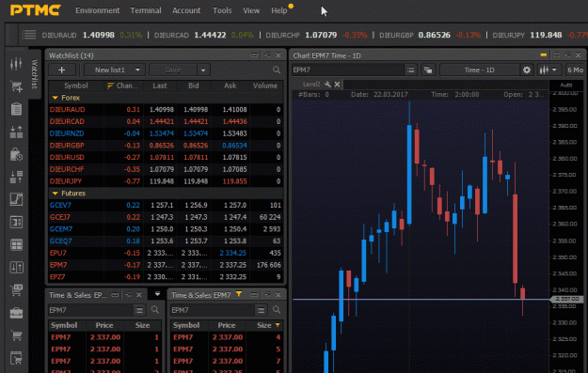Open the Terminal menu
588x373 pixels.
coord(146,10)
